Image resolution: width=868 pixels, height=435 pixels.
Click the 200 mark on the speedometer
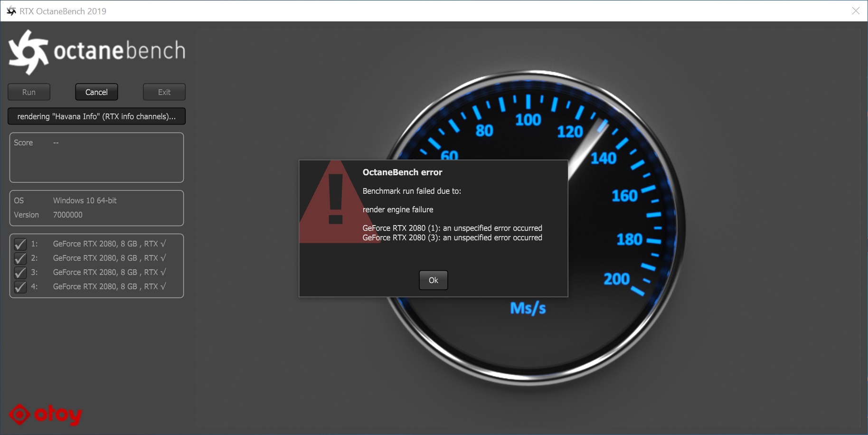[x=616, y=279]
